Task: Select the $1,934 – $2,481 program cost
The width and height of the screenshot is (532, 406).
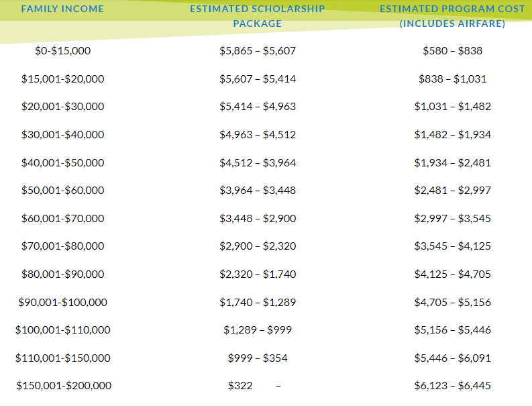Action: click(x=452, y=162)
